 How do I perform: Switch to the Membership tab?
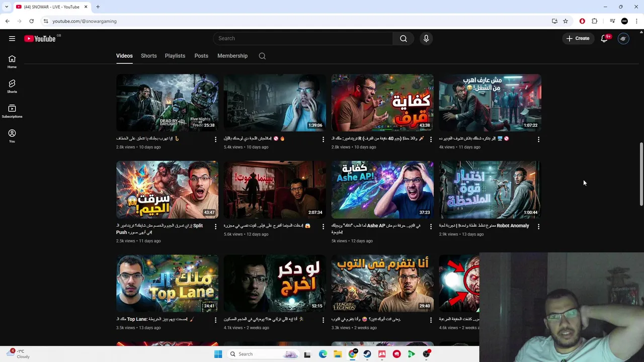232,56
